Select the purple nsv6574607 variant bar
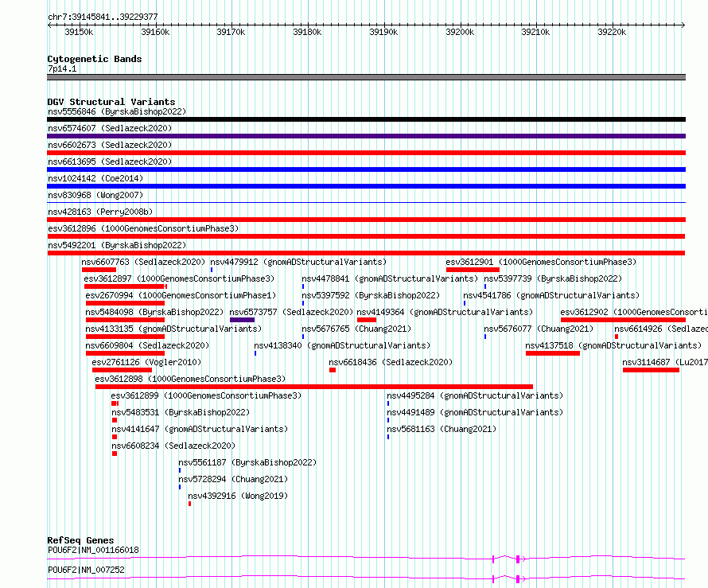 (x=366, y=136)
